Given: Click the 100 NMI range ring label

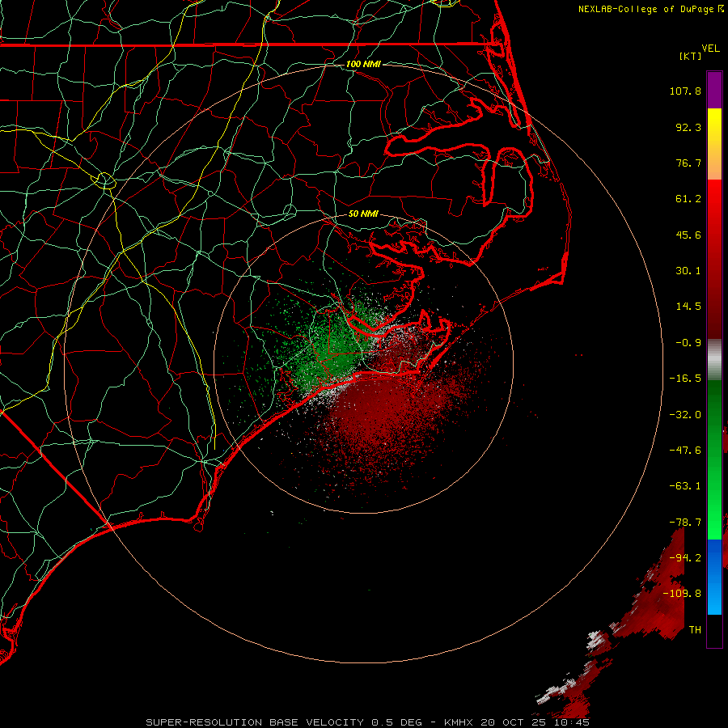Looking at the screenshot, I should [x=363, y=64].
